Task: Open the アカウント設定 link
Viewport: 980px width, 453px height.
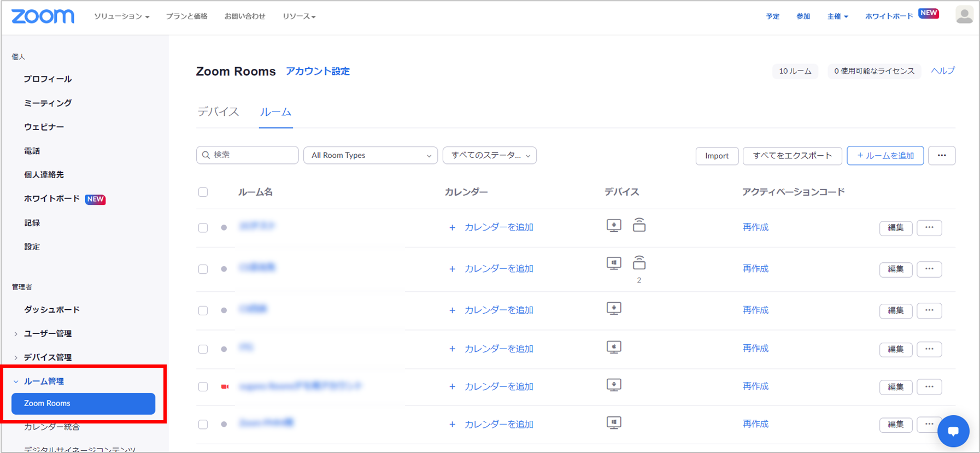Action: (x=318, y=72)
